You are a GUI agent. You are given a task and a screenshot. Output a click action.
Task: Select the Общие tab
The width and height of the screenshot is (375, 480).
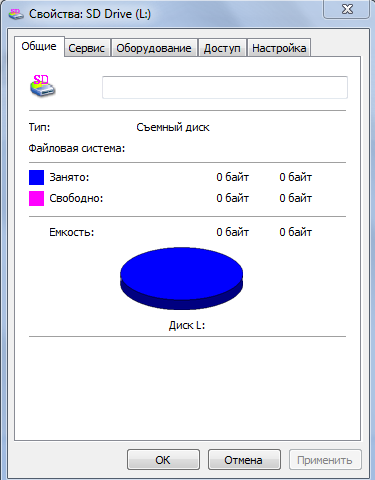point(39,46)
